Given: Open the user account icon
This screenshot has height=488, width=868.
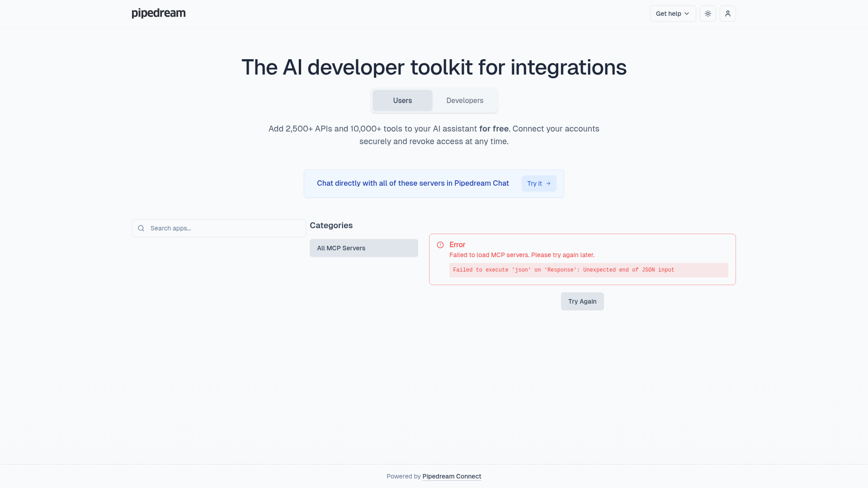Looking at the screenshot, I should [x=727, y=14].
